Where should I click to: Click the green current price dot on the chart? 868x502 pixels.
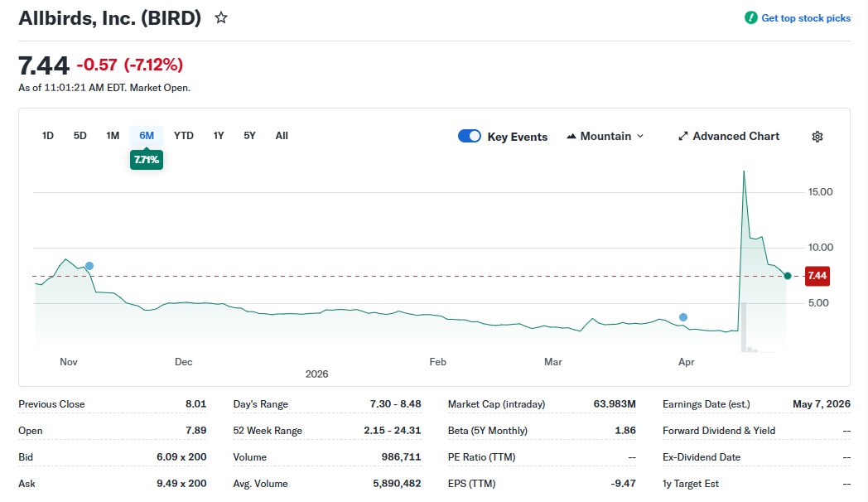tap(787, 275)
